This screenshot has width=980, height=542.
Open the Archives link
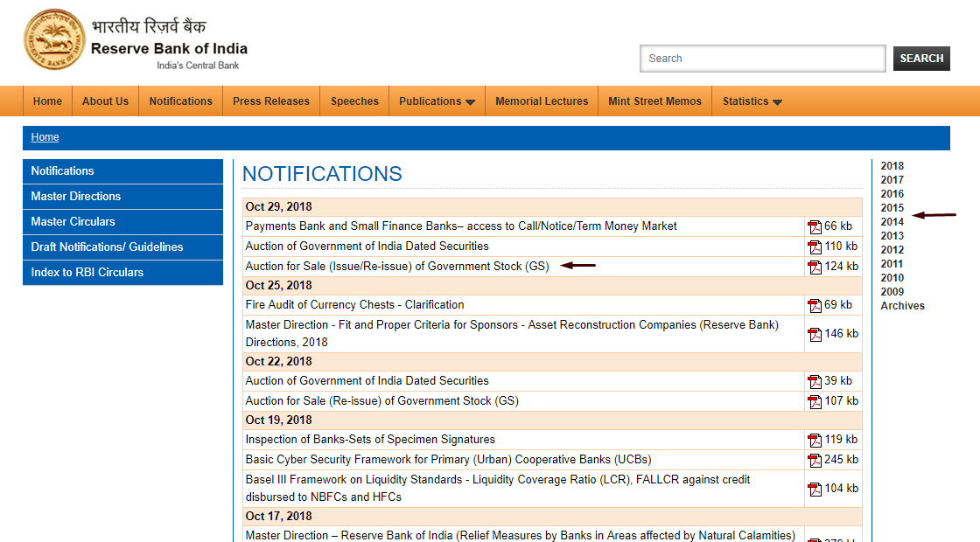click(902, 306)
